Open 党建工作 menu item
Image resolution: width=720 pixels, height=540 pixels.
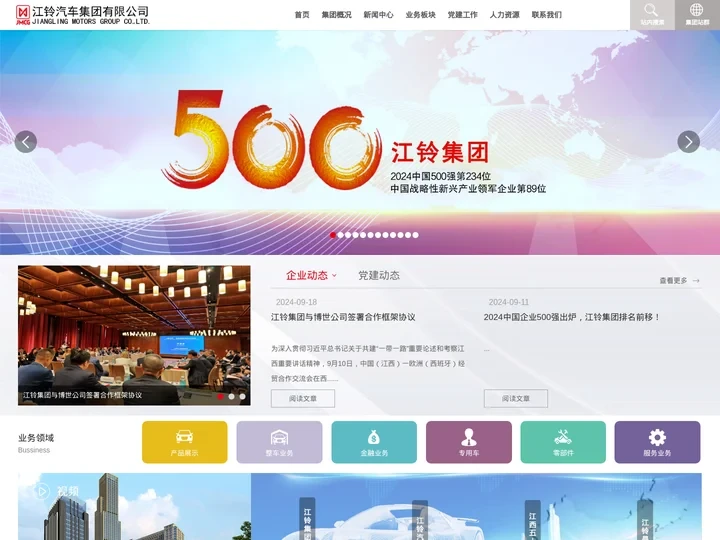[462, 15]
